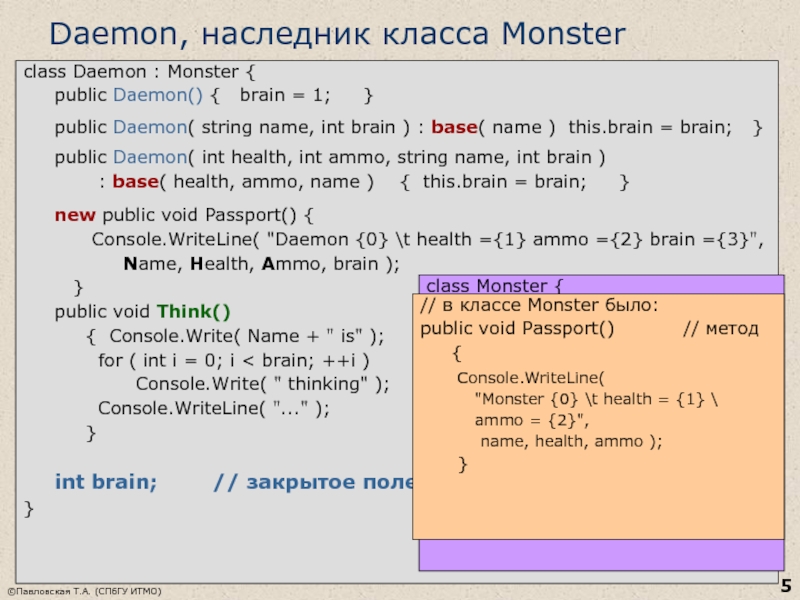Viewport: 800px width, 600px height.
Task: Click the slide number 5
Action: 786,586
